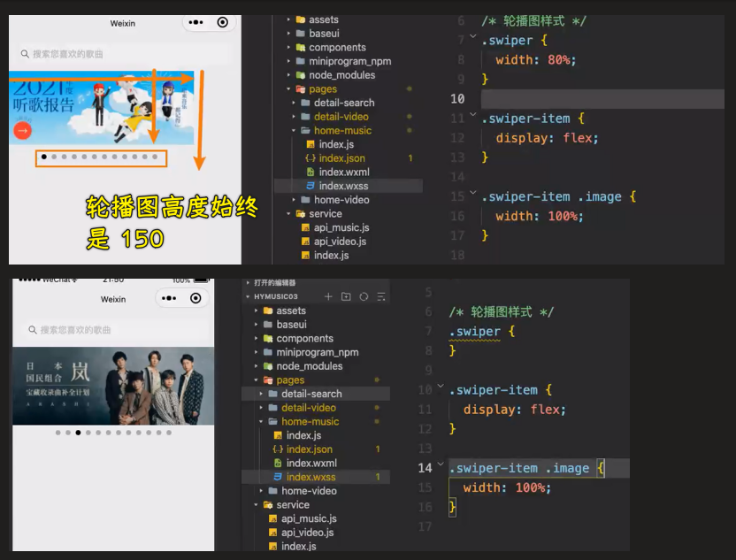Click the Weixin title in the simulator showing the Arashi banner
Screen dimensions: 736x560
tap(113, 299)
